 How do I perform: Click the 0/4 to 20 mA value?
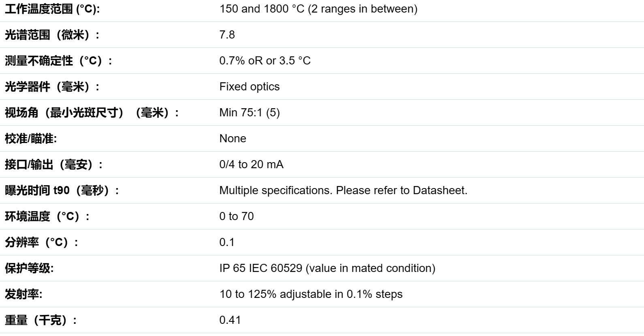click(252, 165)
